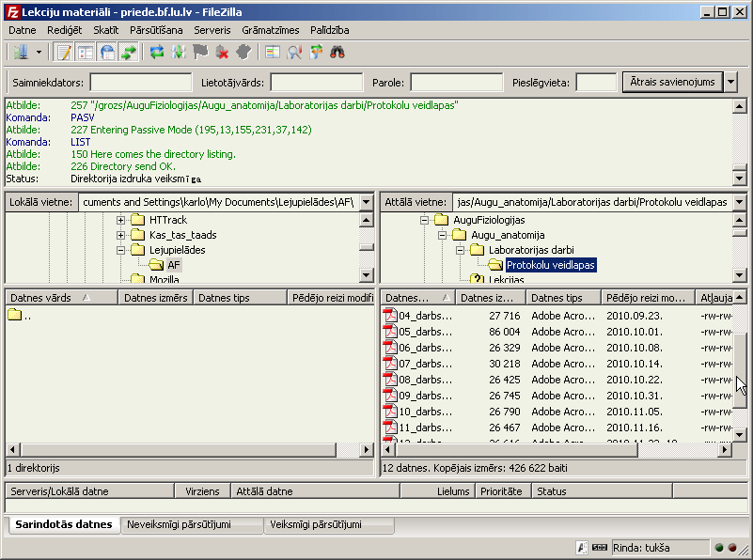The width and height of the screenshot is (753, 560).
Task: Sort local files by Datnes izmērs
Action: point(156,298)
